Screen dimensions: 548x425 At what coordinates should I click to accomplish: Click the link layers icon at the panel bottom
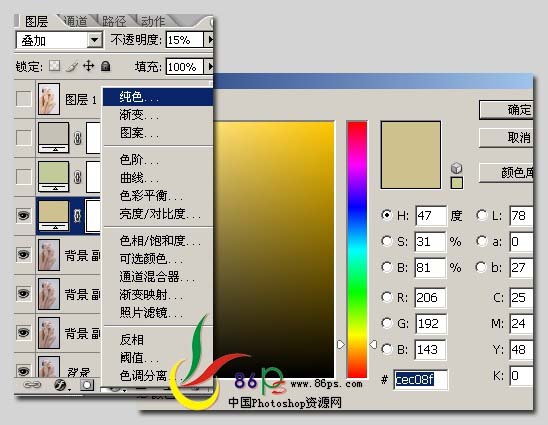point(32,384)
